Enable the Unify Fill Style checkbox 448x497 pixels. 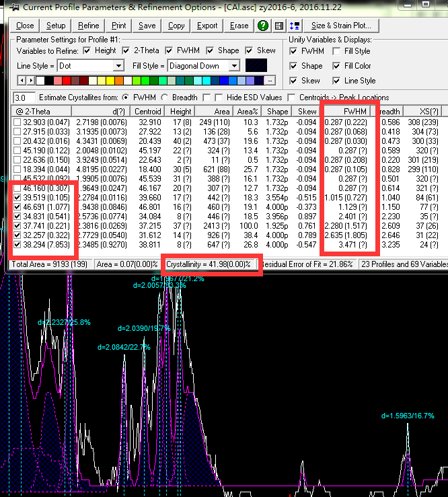pos(336,51)
